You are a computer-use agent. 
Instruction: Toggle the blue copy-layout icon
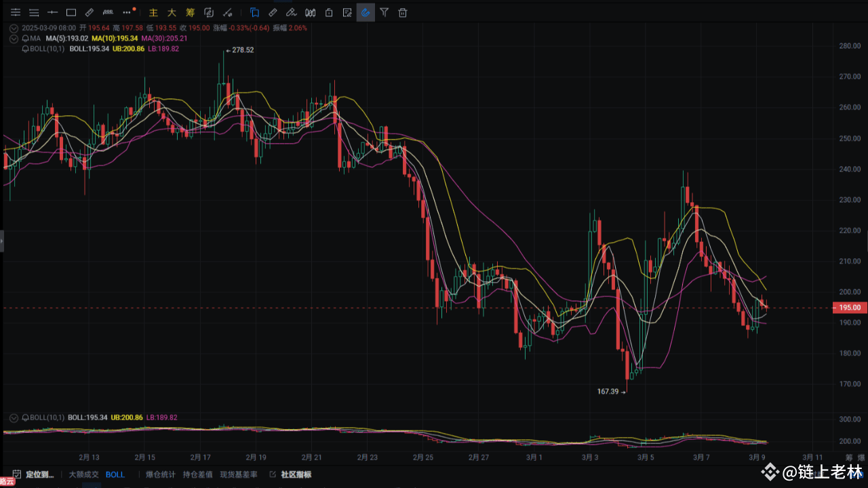pos(254,12)
